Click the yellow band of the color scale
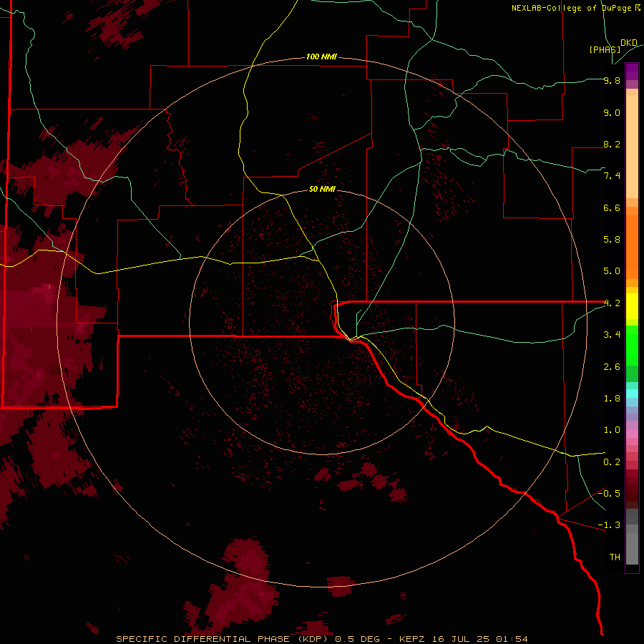The image size is (644, 644). point(632,306)
